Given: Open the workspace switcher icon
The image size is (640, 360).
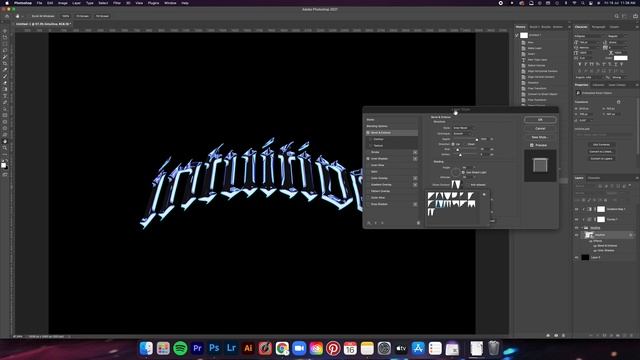Looking at the screenshot, I should (x=624, y=16).
